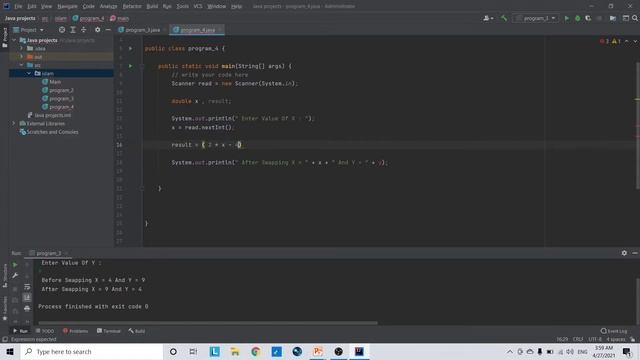Viewport: 640px width, 360px height.
Task: Collapse main method with fold marker
Action: (x=142, y=66)
